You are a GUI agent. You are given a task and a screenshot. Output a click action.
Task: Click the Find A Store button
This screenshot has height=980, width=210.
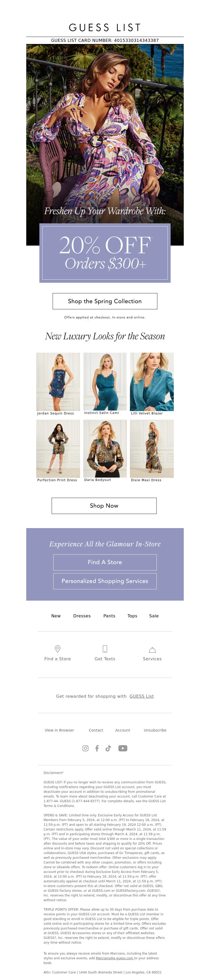tap(105, 562)
